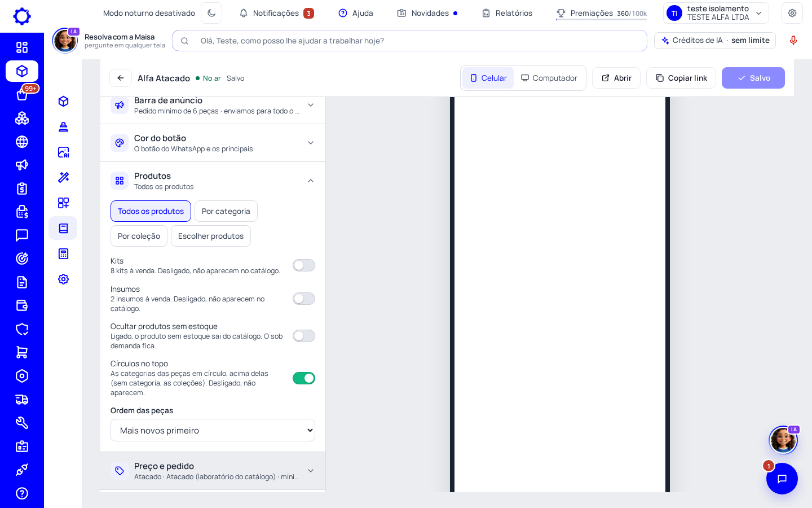Select Por categoria option
Screen dimensions: 812x508
click(226, 211)
